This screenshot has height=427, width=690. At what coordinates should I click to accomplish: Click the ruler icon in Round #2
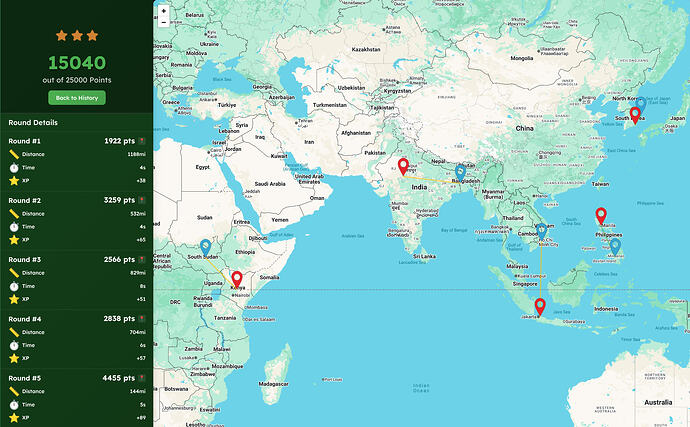pos(14,214)
